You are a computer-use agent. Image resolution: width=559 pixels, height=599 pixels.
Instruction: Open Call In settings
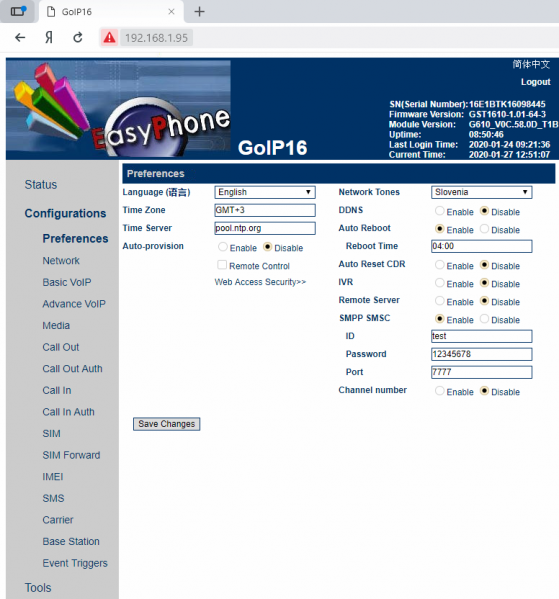(57, 390)
